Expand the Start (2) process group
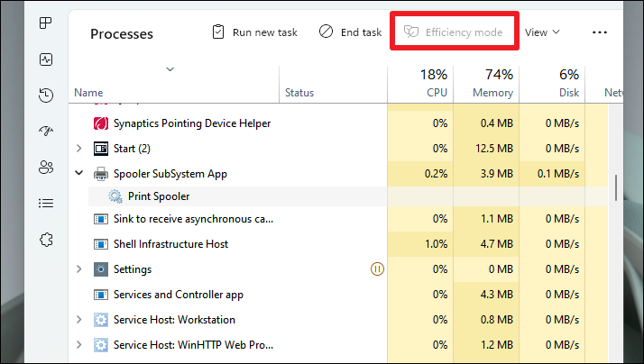Image resolution: width=644 pixels, height=364 pixels. click(79, 148)
